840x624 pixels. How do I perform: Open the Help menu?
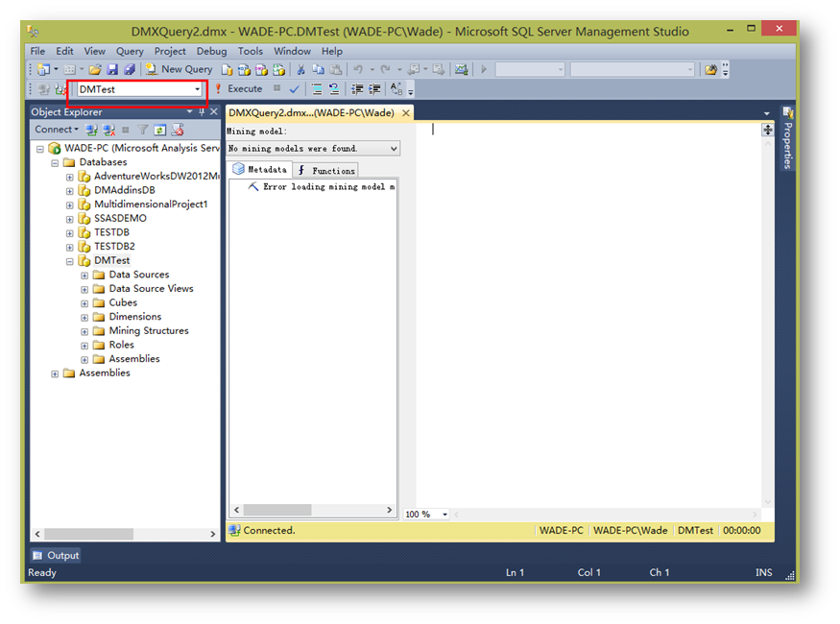pyautogui.click(x=331, y=51)
